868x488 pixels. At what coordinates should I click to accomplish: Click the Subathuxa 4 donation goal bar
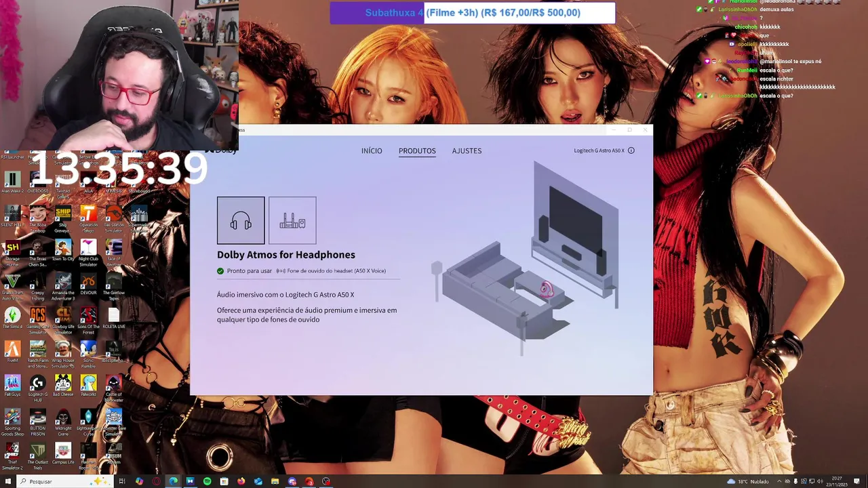473,13
